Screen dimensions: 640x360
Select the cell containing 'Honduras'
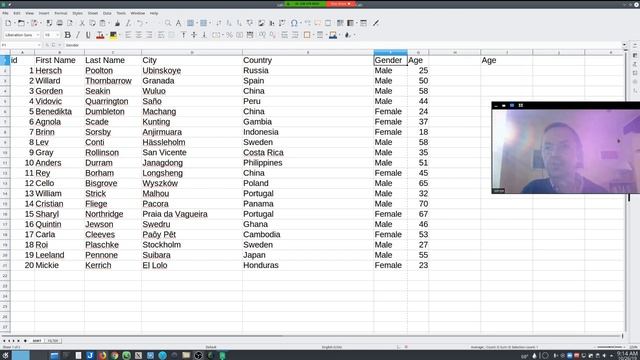(308, 265)
